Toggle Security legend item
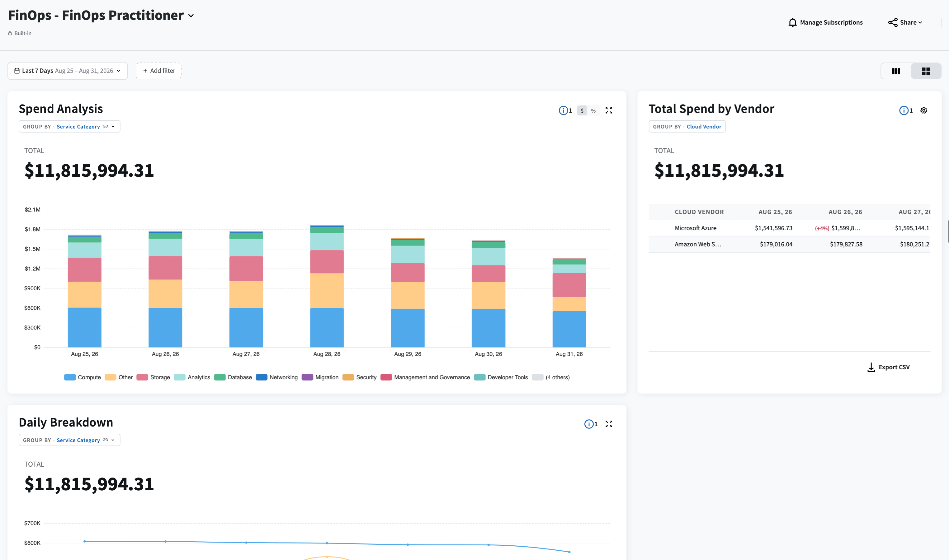The width and height of the screenshot is (949, 560). tap(360, 377)
